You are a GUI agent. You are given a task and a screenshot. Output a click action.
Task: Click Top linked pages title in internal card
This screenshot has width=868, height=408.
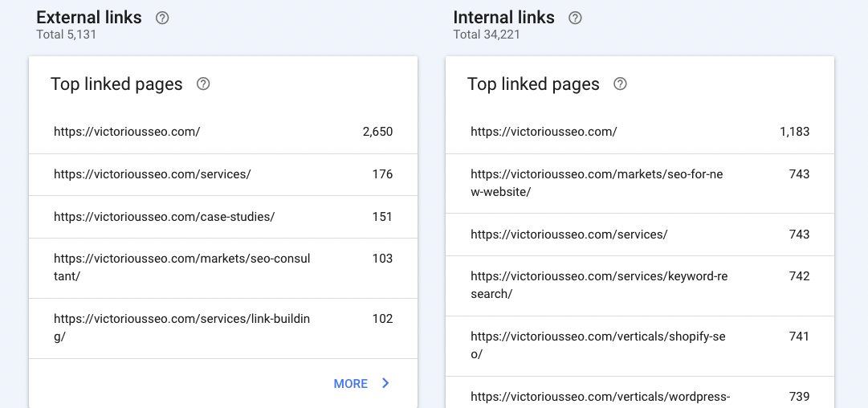pos(533,84)
